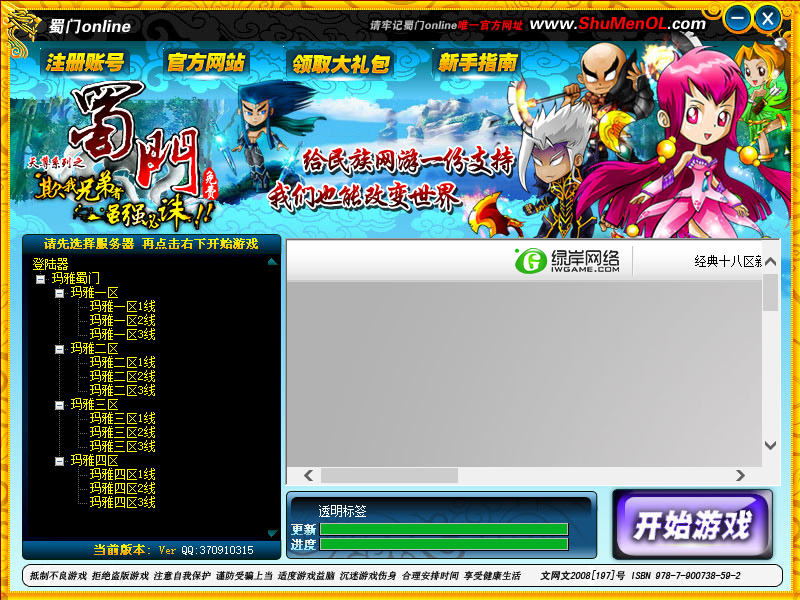Collapse the 玛雅三区 server group
800x600 pixels.
tap(59, 405)
